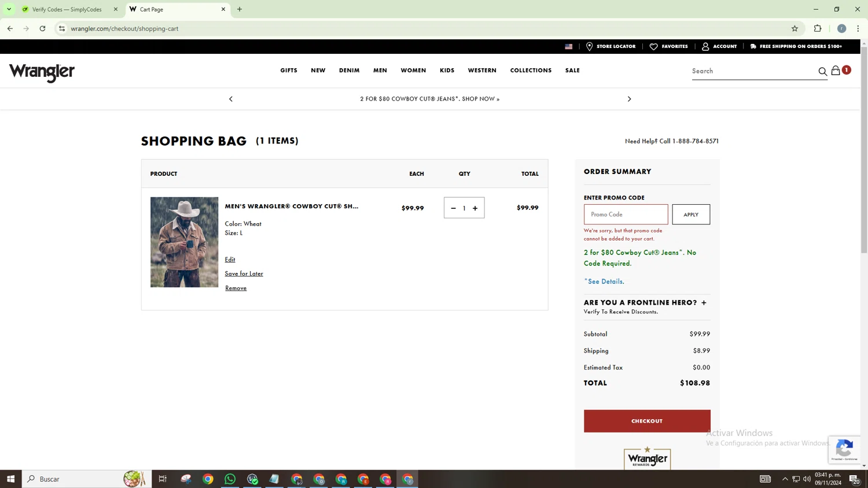868x488 pixels.
Task: Click the product thumbnail of wheat jacket
Action: click(185, 242)
